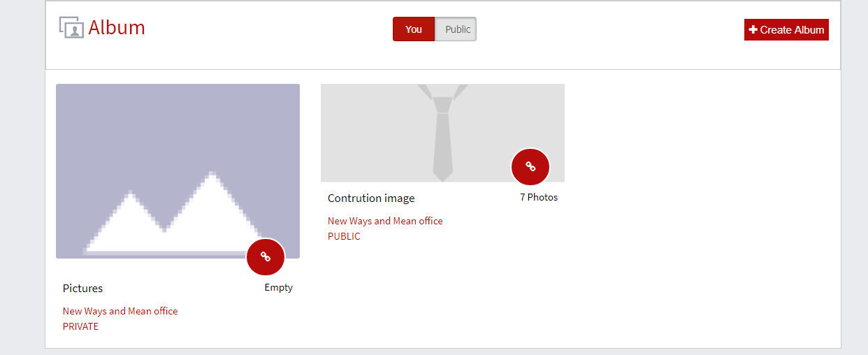Open the Contrution image album title
This screenshot has height=355, width=868.
tap(370, 198)
